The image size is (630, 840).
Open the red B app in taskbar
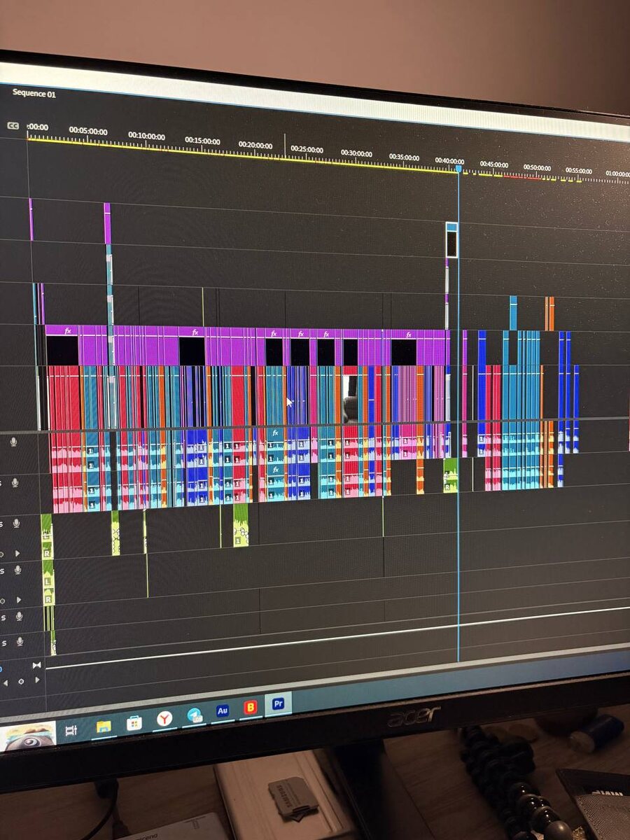pos(250,708)
